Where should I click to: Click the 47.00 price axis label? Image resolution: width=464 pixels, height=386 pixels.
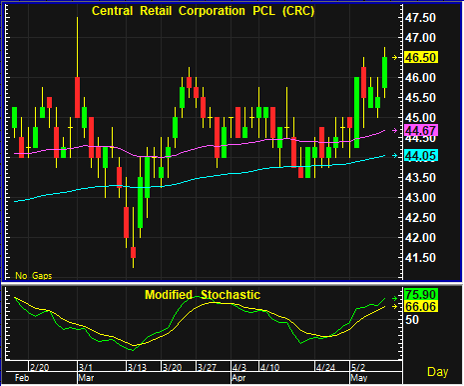pos(420,38)
